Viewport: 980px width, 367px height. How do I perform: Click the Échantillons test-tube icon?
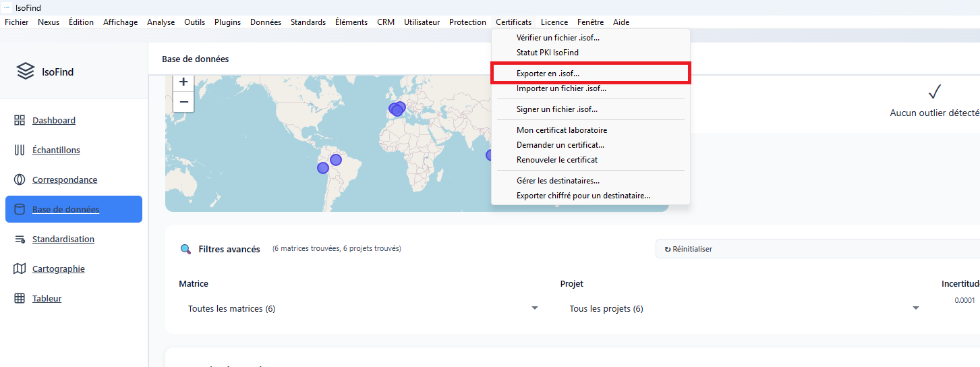coord(20,150)
